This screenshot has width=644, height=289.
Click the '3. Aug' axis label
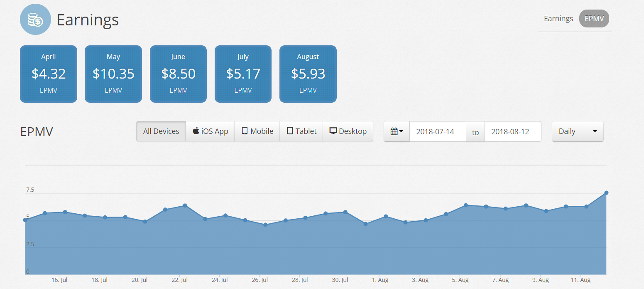click(420, 280)
